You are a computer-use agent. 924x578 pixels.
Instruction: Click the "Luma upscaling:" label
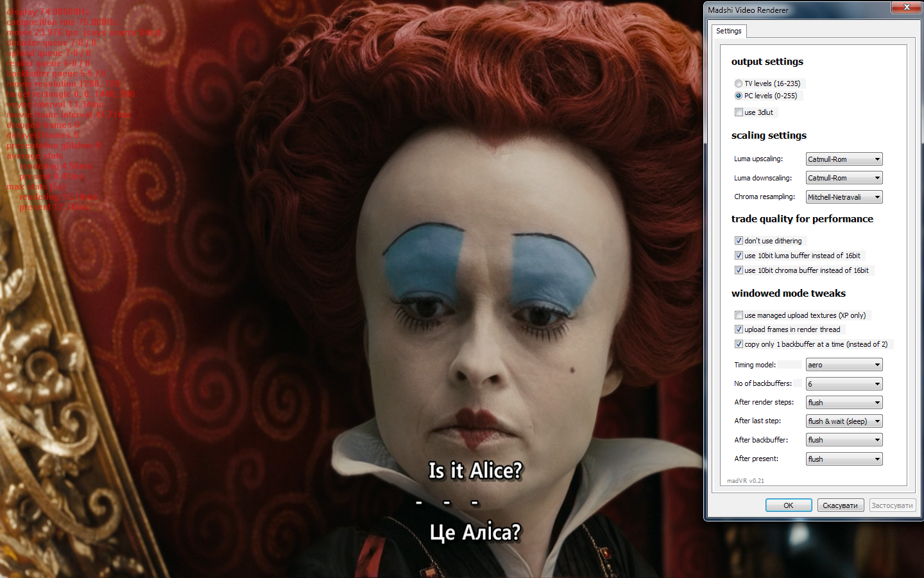click(758, 159)
